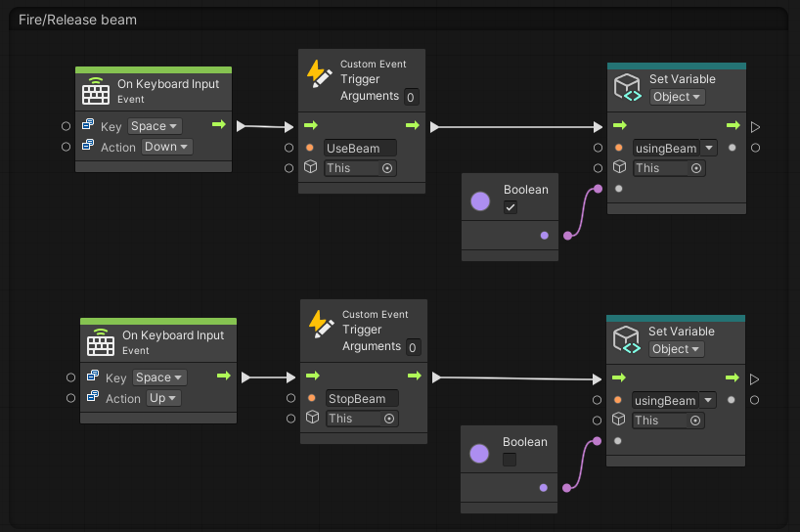
Task: Click the lightning icon on the StopBeam Custom Event Trigger node
Action: point(320,325)
